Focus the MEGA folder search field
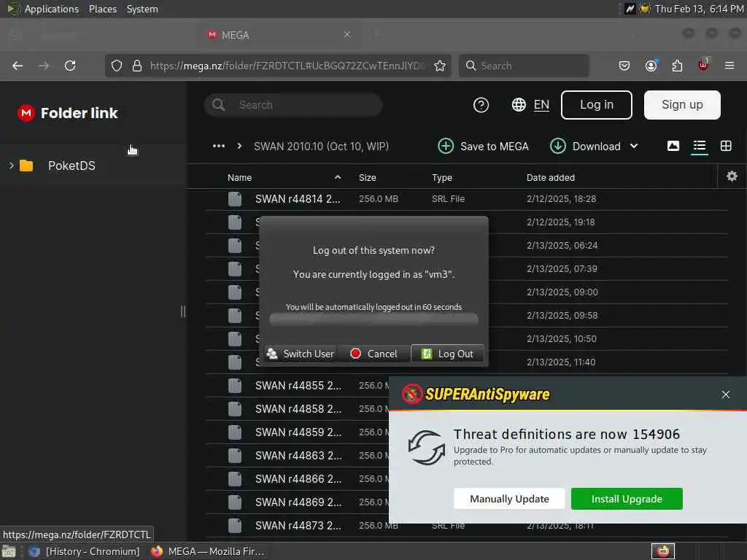 293,105
